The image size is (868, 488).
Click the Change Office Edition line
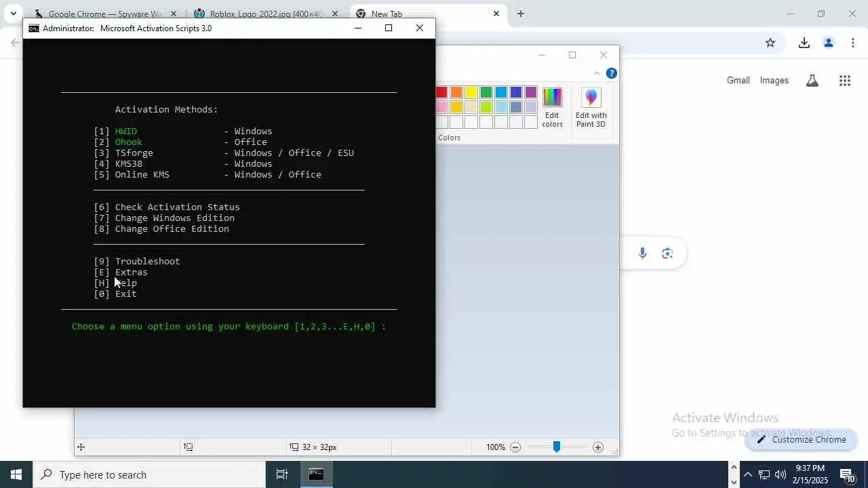click(x=161, y=228)
